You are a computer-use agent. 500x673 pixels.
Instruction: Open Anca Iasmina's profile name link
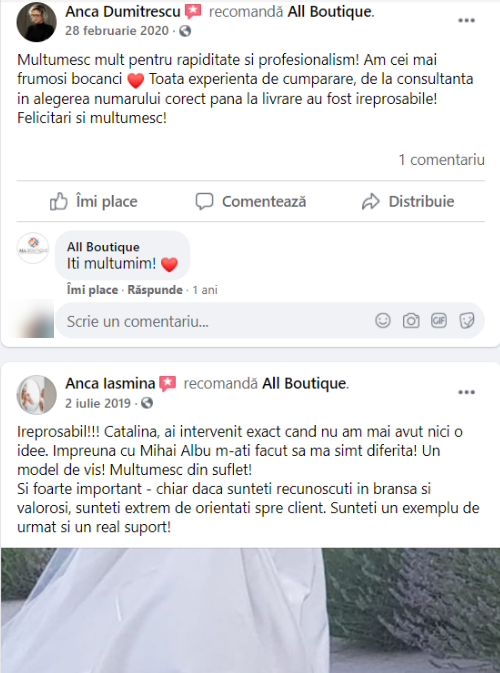[110, 383]
